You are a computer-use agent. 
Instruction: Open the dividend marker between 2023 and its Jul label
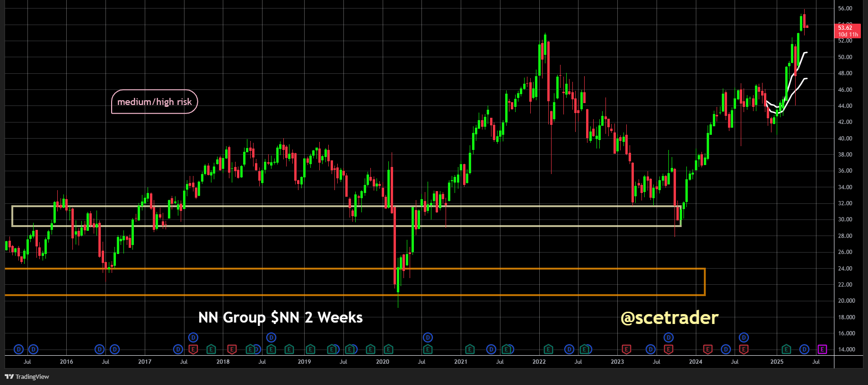click(x=651, y=350)
